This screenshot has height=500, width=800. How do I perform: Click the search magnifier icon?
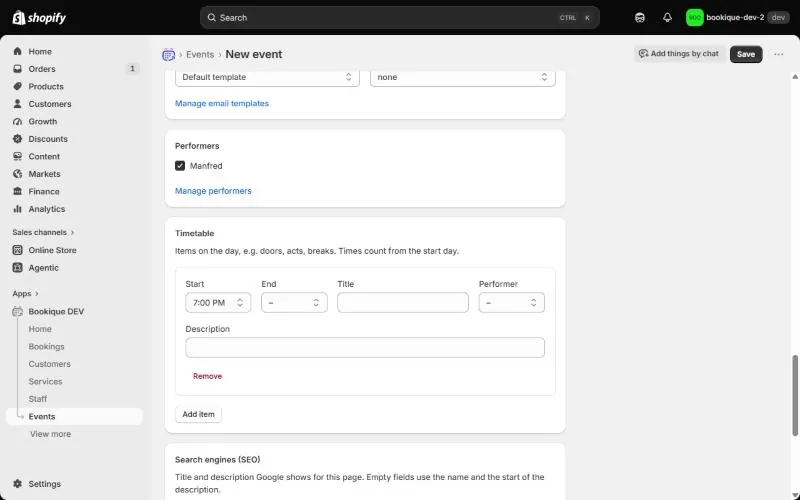211,18
